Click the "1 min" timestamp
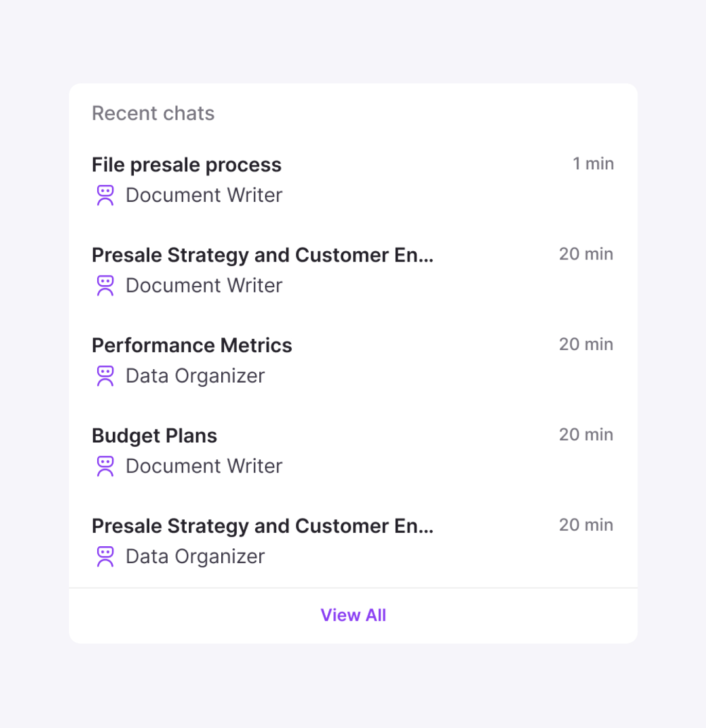This screenshot has width=706, height=728. [x=593, y=163]
